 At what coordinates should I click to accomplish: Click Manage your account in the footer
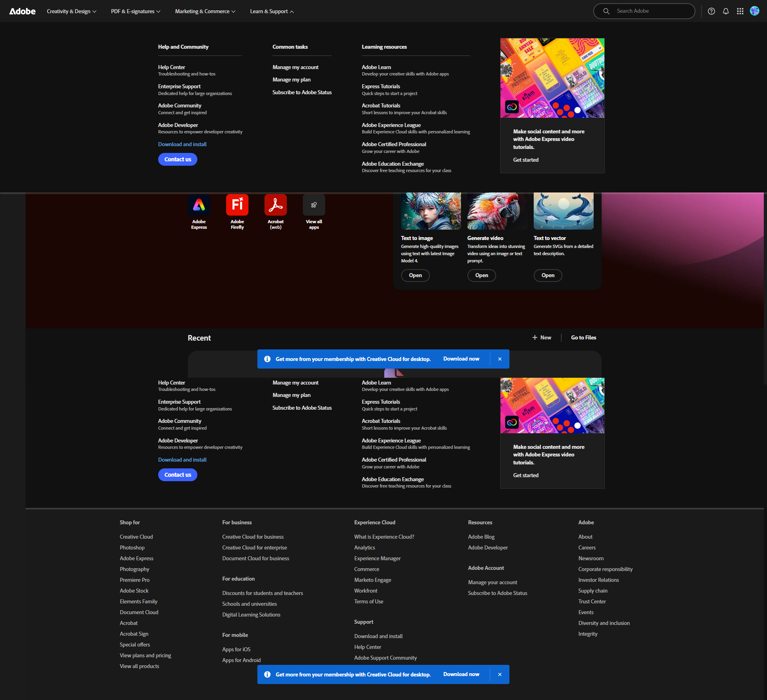tap(493, 583)
